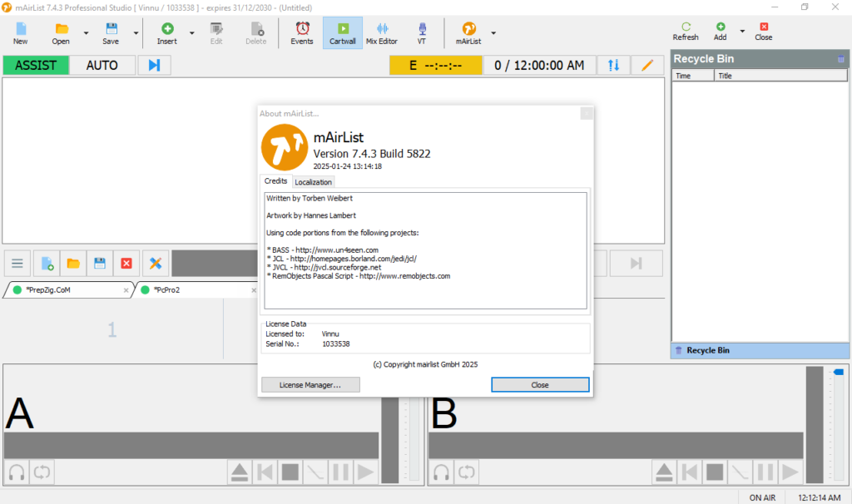Click Player B volume slider handle
Screen dimensions: 852x504
[x=839, y=372]
